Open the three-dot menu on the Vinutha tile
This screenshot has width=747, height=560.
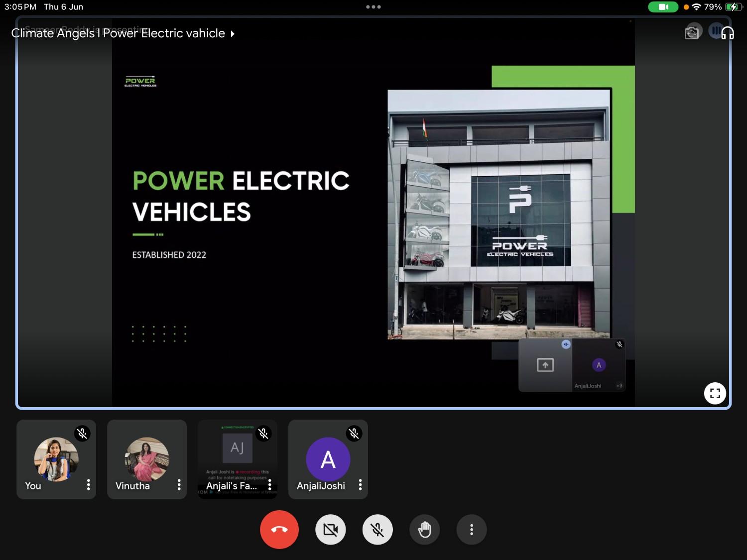click(179, 485)
